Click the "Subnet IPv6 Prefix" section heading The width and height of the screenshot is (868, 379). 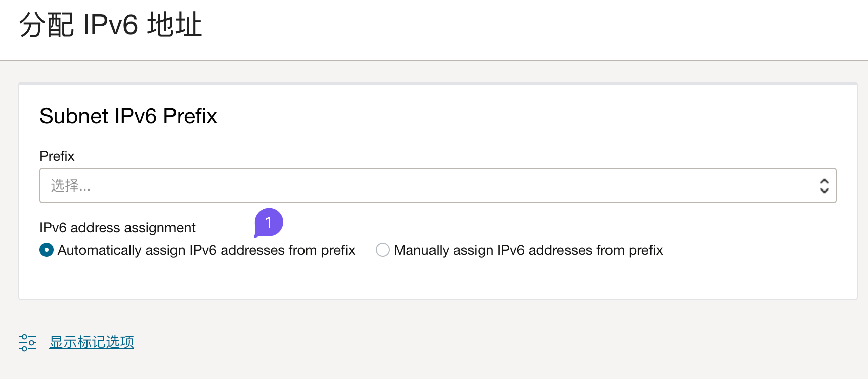tap(128, 116)
